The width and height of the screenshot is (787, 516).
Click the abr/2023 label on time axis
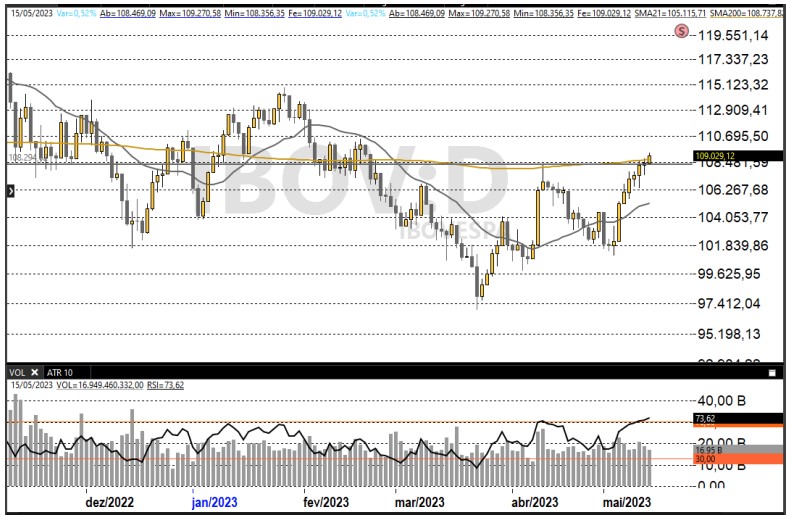pos(535,502)
